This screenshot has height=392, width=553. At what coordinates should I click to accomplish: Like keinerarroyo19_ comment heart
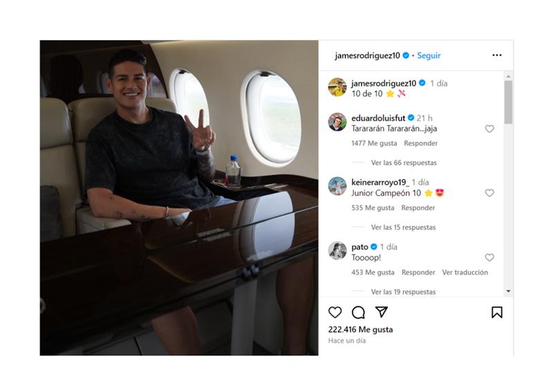click(x=489, y=193)
